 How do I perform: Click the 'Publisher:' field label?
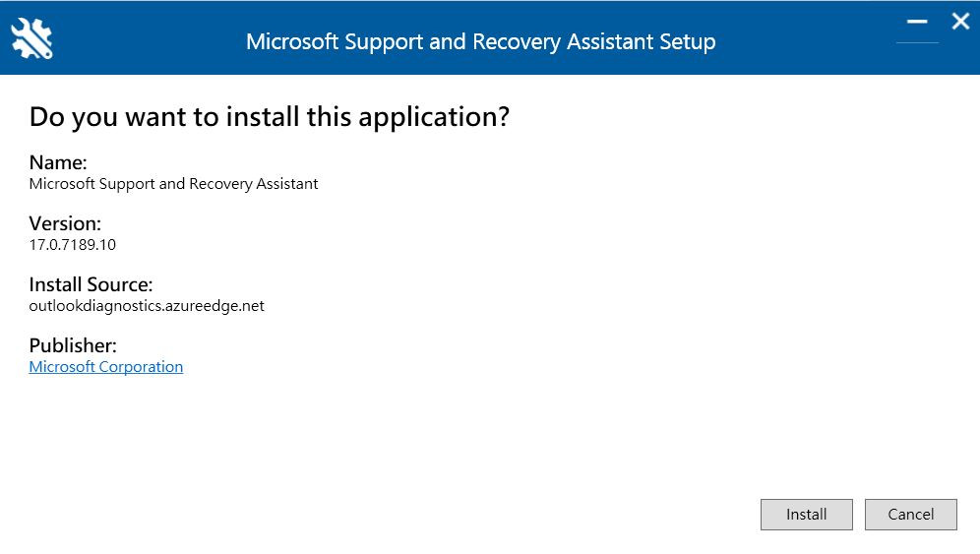(x=73, y=345)
